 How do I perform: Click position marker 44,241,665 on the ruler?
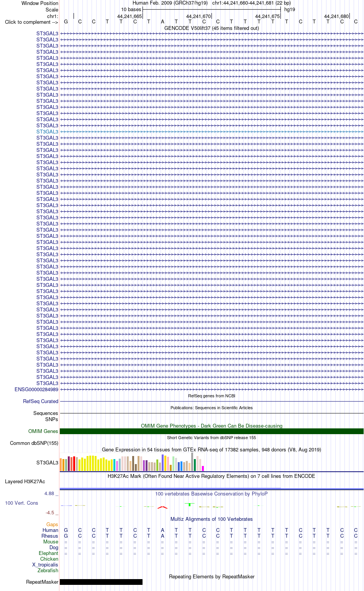(x=130, y=16)
